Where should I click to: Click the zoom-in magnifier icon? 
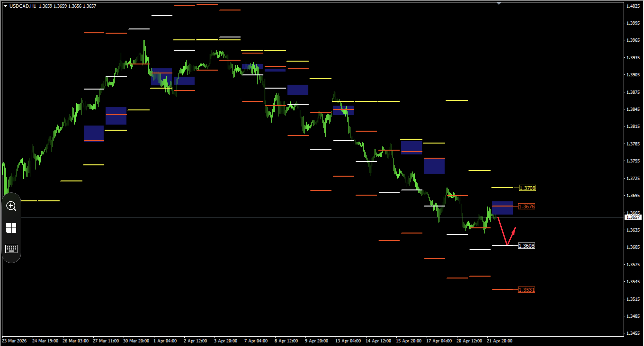tap(11, 206)
